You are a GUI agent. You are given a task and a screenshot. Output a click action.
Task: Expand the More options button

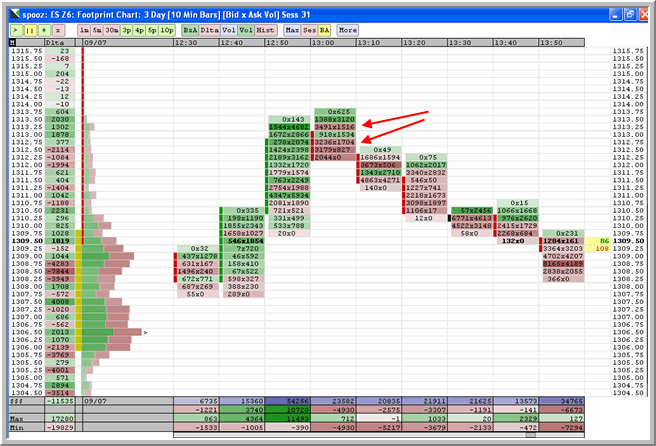[x=347, y=30]
